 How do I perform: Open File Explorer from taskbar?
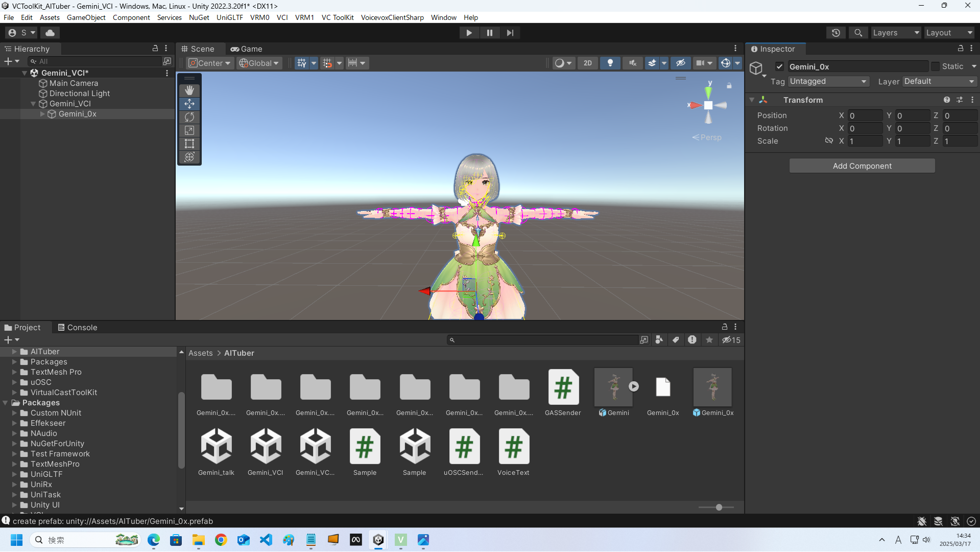199,540
